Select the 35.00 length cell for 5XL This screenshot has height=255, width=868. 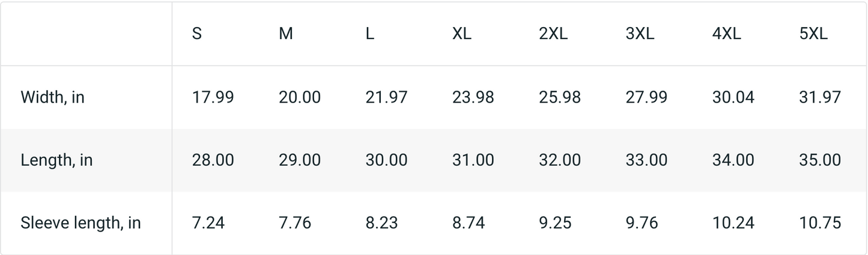click(x=820, y=160)
